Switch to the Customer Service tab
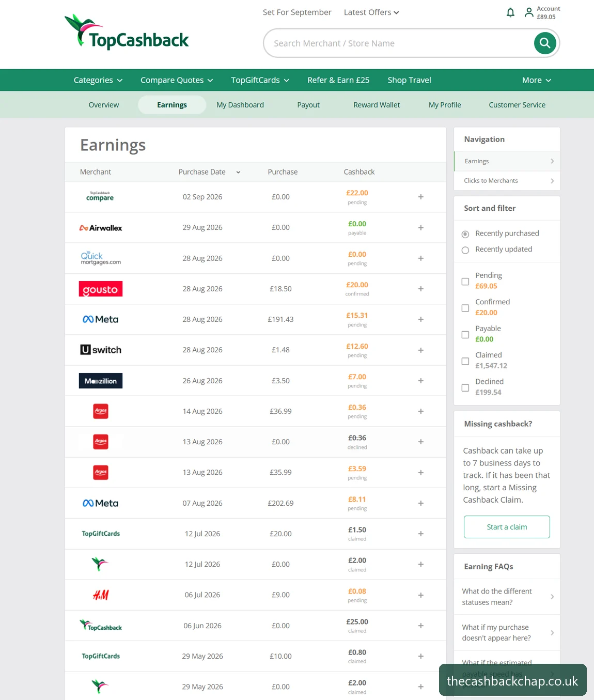The height and width of the screenshot is (700, 594). coord(517,105)
